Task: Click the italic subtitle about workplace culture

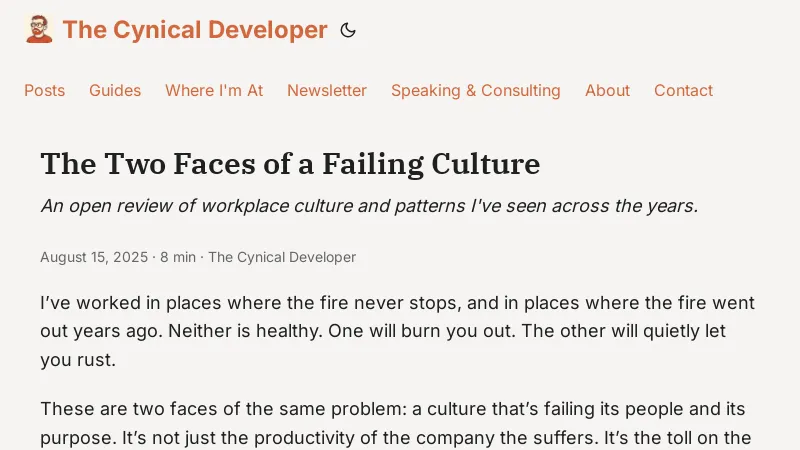Action: tap(369, 206)
